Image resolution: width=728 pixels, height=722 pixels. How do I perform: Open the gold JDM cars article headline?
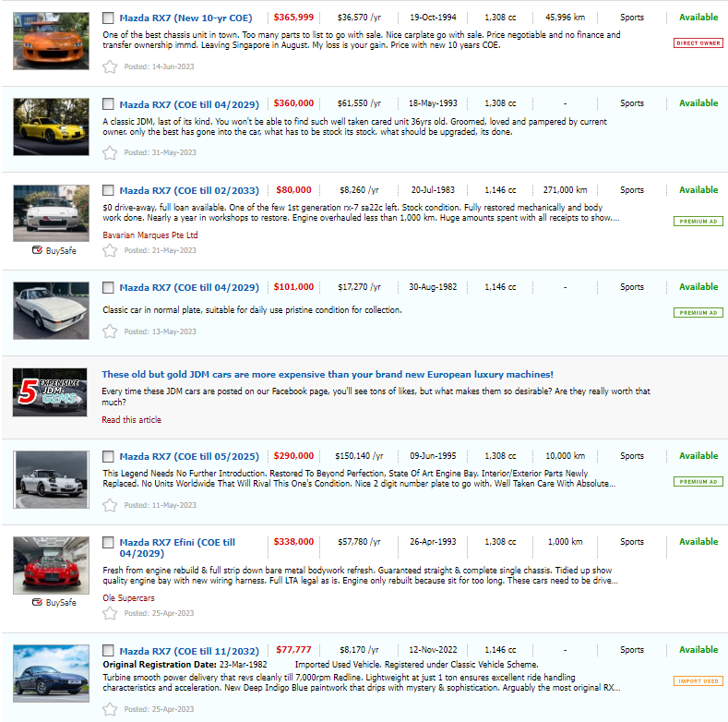click(327, 375)
